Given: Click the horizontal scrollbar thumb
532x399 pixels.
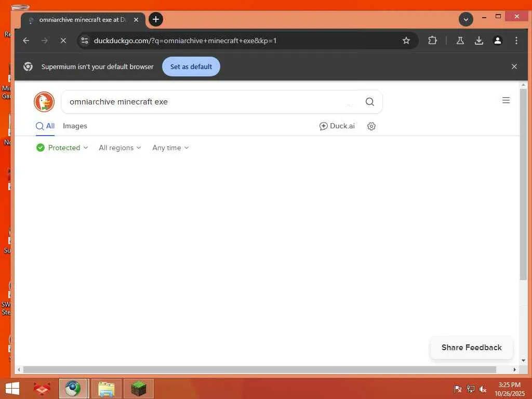Looking at the screenshot, I should click(x=260, y=369).
